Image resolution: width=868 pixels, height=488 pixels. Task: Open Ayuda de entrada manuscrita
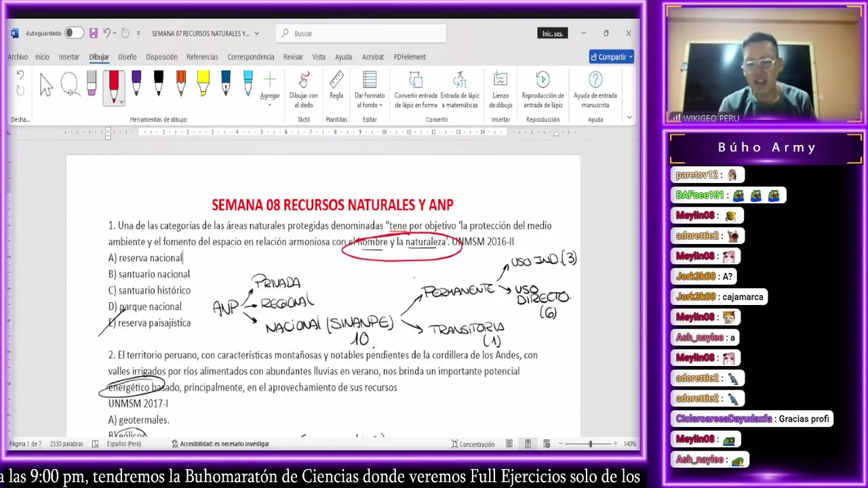[x=595, y=90]
